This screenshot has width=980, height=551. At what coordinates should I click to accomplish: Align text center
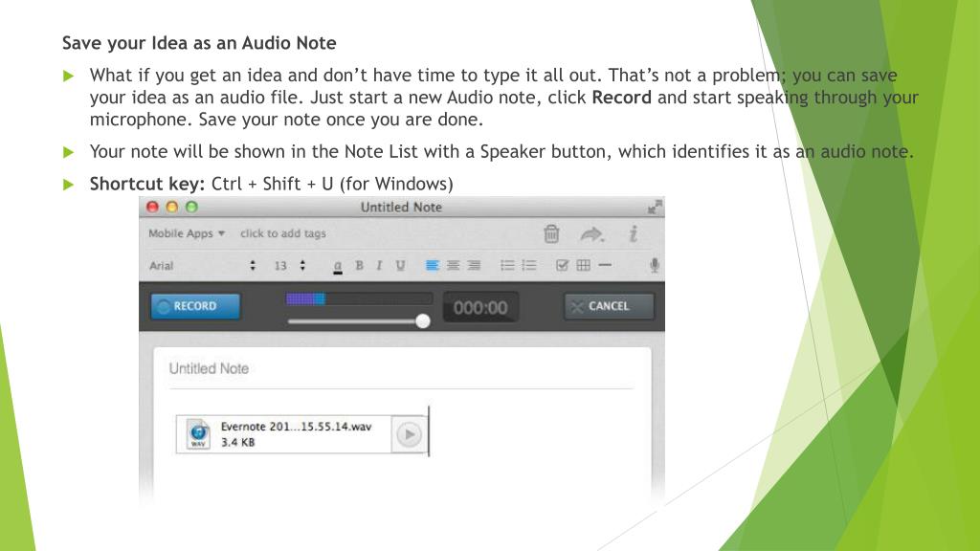click(x=453, y=266)
